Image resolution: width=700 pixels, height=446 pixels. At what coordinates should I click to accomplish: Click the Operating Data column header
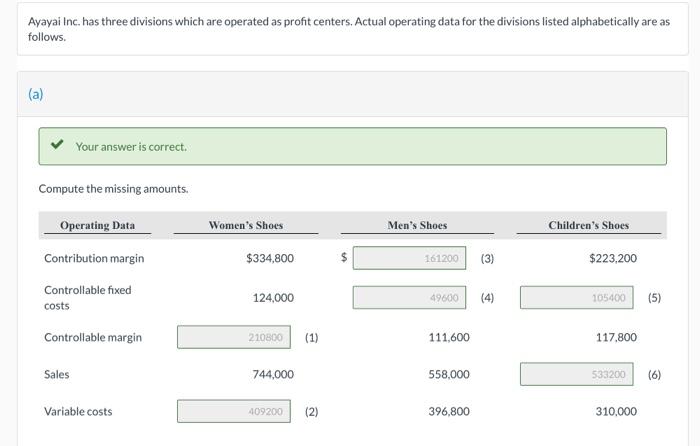click(x=97, y=225)
